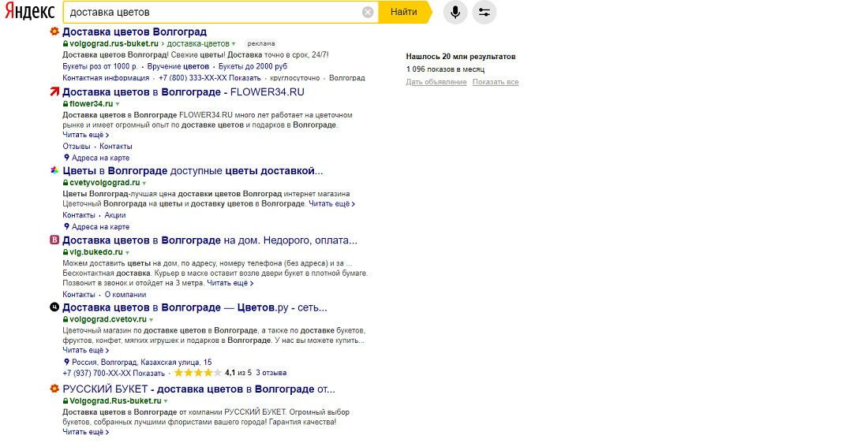Click the Найти search button
Screen dimensions: 868x443
[404, 12]
